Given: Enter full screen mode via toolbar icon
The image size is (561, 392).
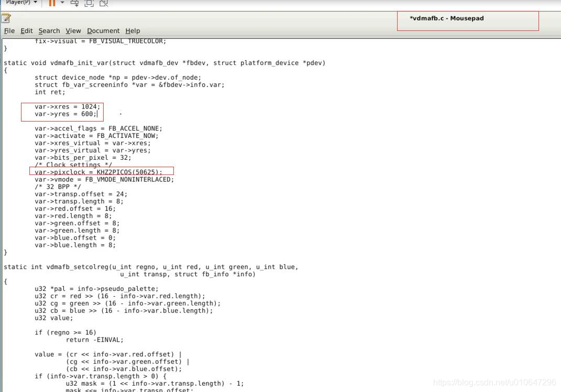Looking at the screenshot, I should click(89, 3).
